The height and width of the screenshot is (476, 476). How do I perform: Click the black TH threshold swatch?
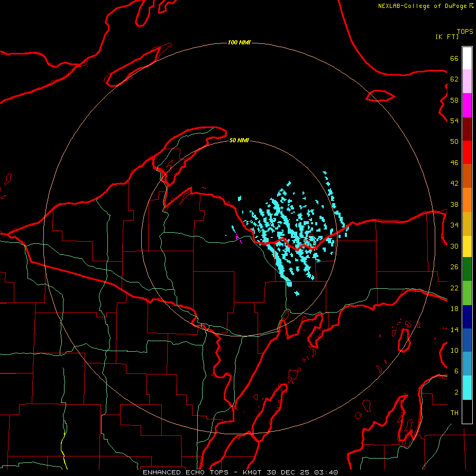coord(467,411)
